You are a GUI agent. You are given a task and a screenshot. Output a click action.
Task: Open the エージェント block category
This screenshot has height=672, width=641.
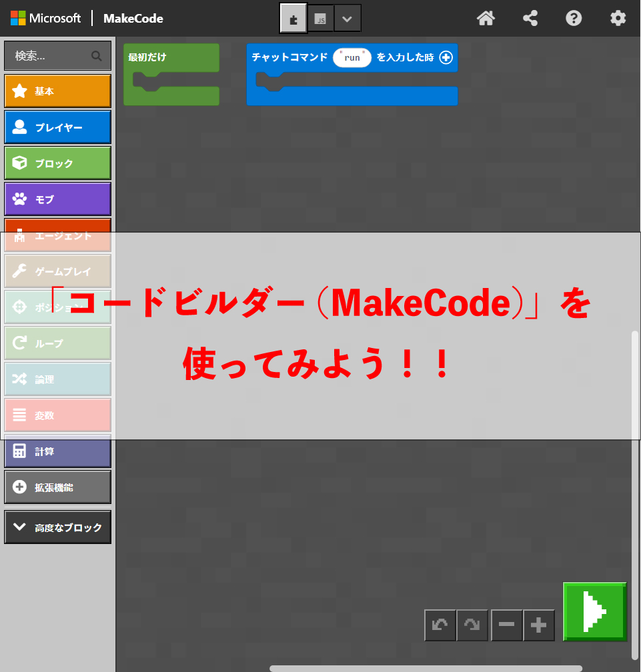point(57,235)
